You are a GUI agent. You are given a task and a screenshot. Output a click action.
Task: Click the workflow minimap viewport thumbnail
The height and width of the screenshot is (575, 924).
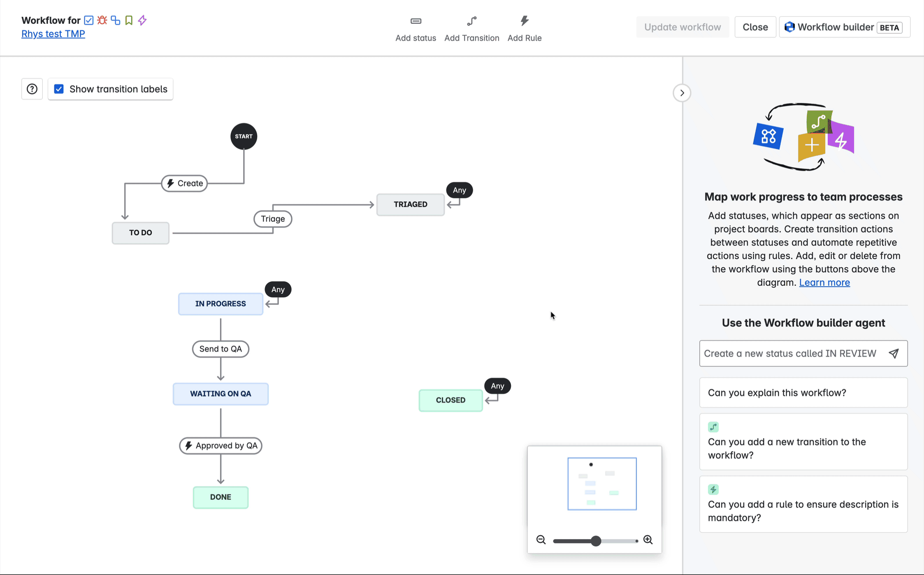click(602, 484)
